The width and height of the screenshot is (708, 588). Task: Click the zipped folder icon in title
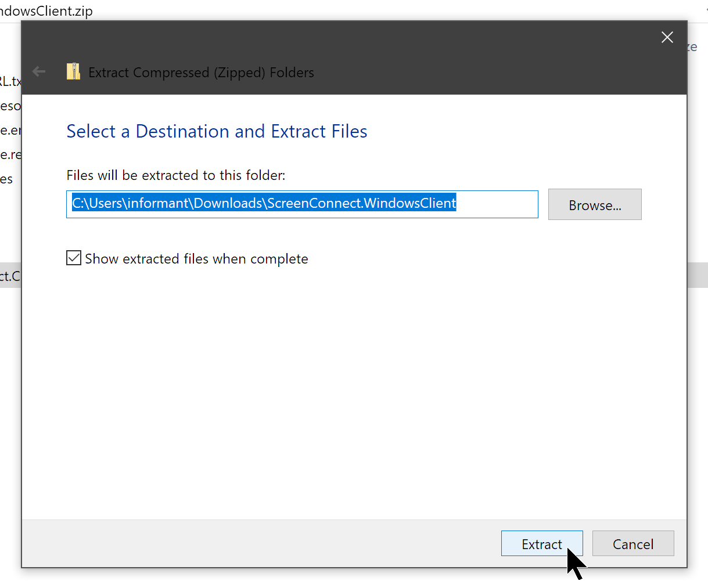73,71
